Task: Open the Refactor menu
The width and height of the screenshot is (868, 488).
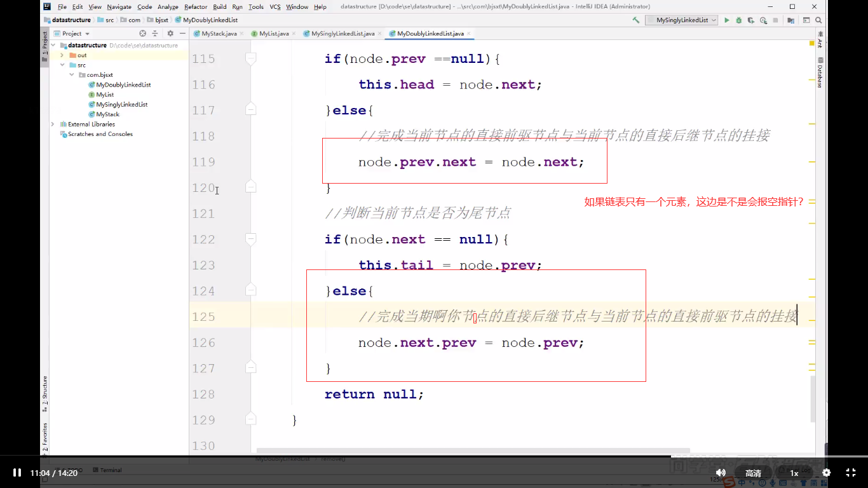Action: tap(196, 7)
